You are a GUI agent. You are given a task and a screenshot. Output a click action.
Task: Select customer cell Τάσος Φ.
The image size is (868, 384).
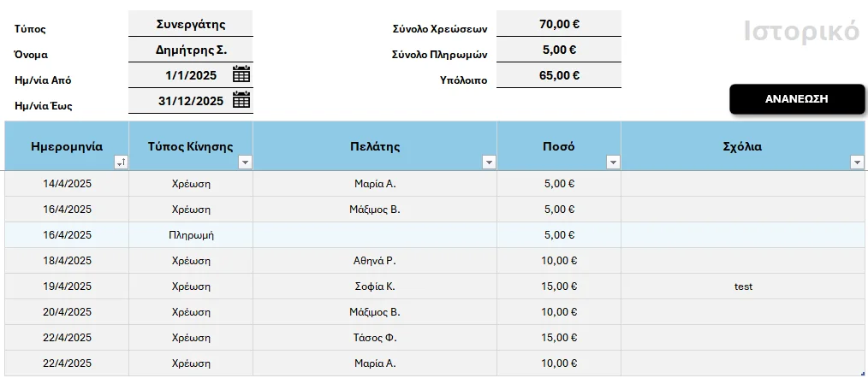click(x=375, y=338)
